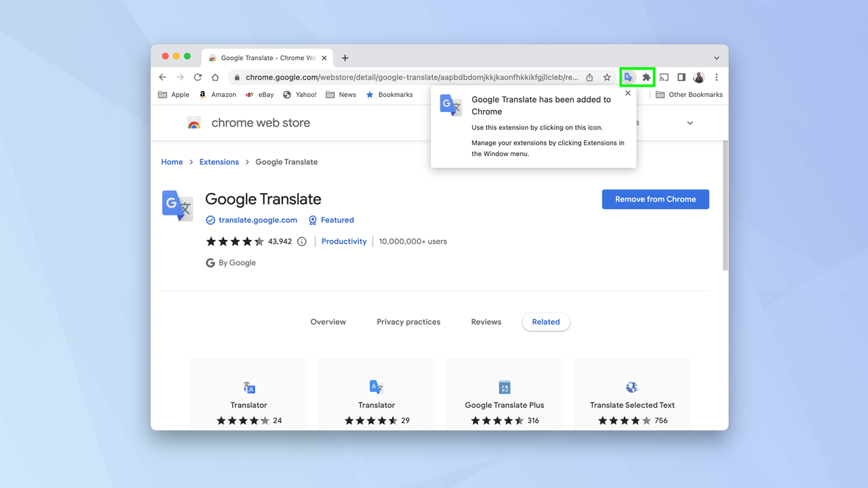Image resolution: width=868 pixels, height=488 pixels.
Task: Dismiss the added-to-Chrome popup
Action: 627,93
